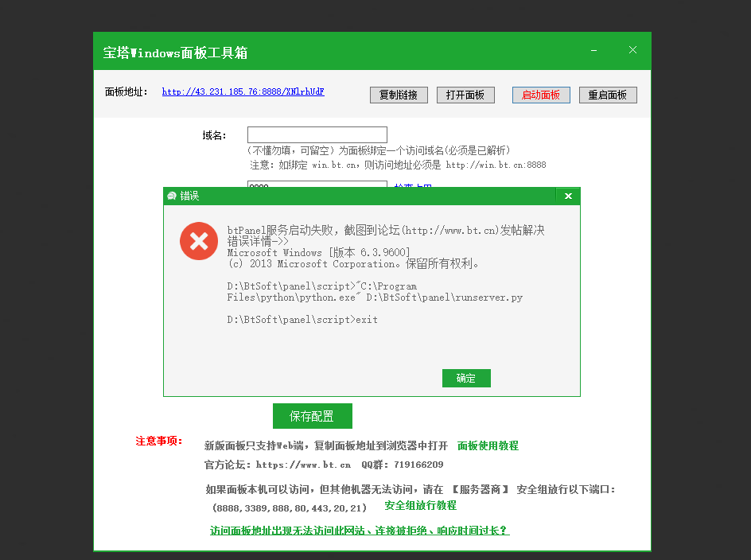Confirm the error with the 确定 button
Image resolution: width=751 pixels, height=560 pixels.
(466, 378)
